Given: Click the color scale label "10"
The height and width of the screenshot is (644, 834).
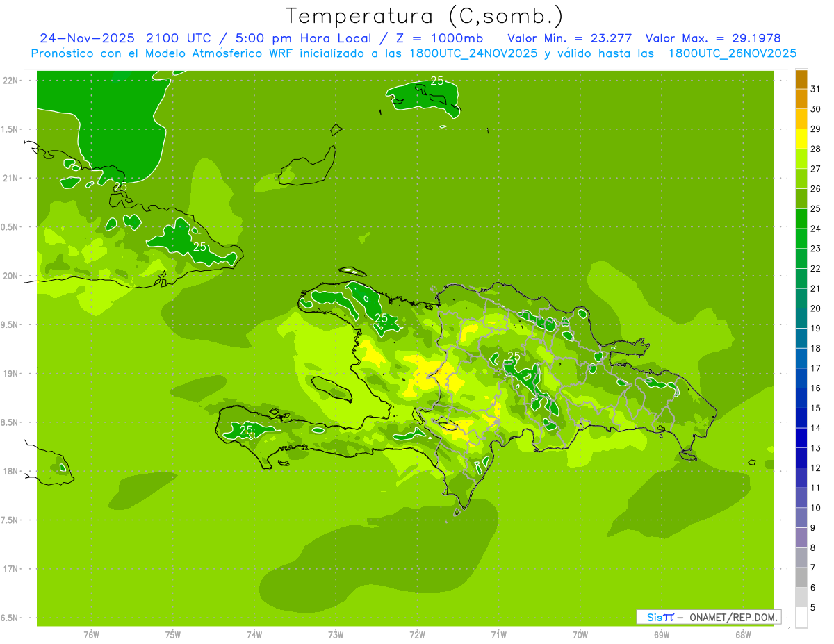Looking at the screenshot, I should pos(816,508).
